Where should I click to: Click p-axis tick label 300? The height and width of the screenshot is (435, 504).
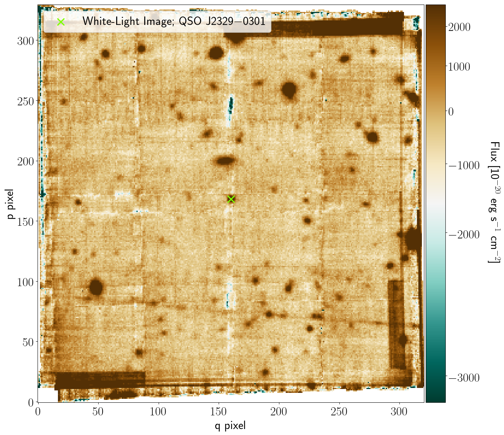(x=25, y=41)
